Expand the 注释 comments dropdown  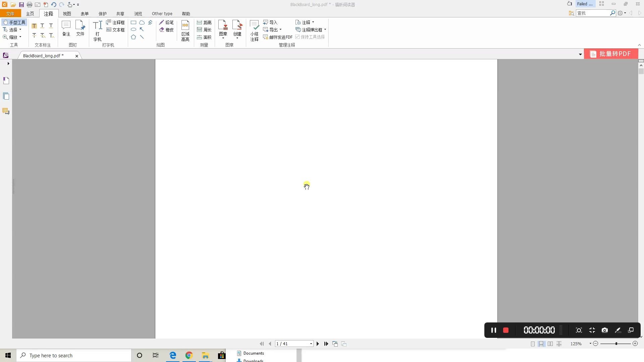tap(313, 22)
